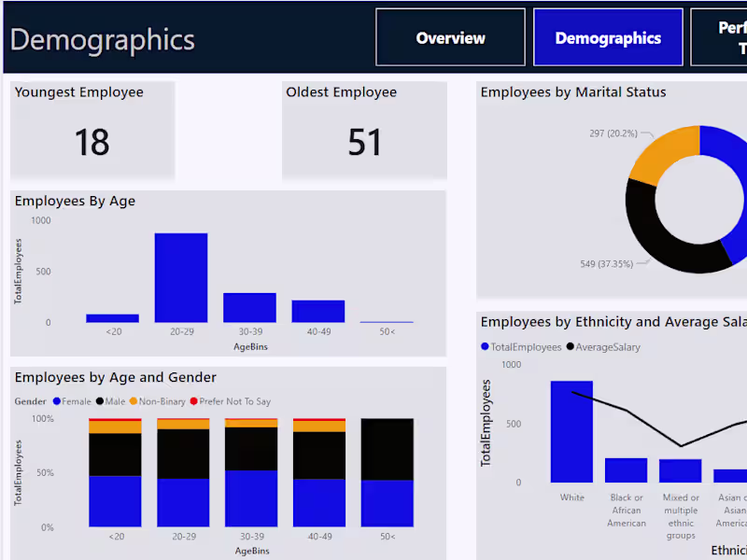Select the Demographics navigation tab
The width and height of the screenshot is (747, 560).
[608, 38]
